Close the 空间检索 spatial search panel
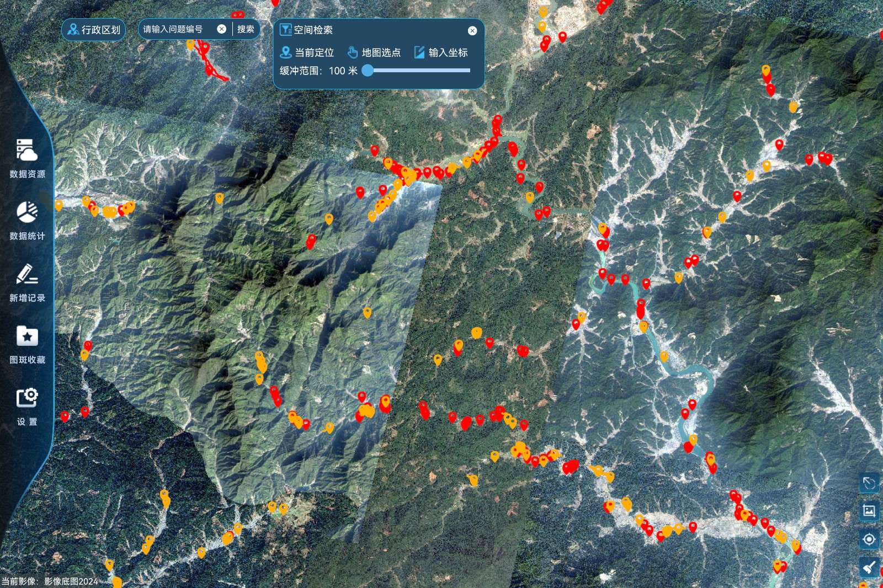883x588 pixels. point(472,31)
